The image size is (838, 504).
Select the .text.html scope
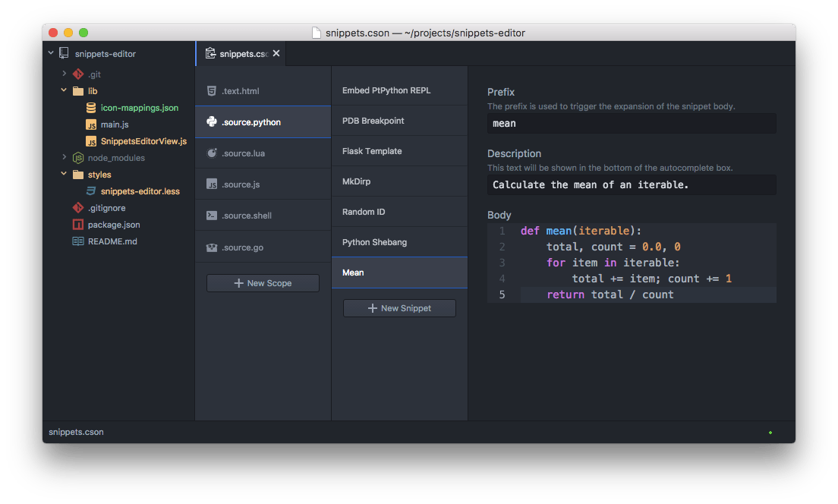coord(263,91)
